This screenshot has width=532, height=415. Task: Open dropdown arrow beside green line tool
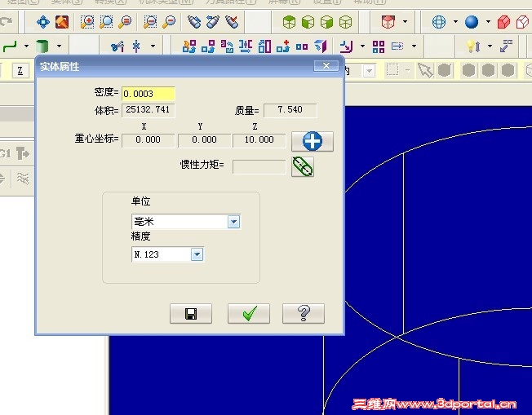pyautogui.click(x=26, y=46)
